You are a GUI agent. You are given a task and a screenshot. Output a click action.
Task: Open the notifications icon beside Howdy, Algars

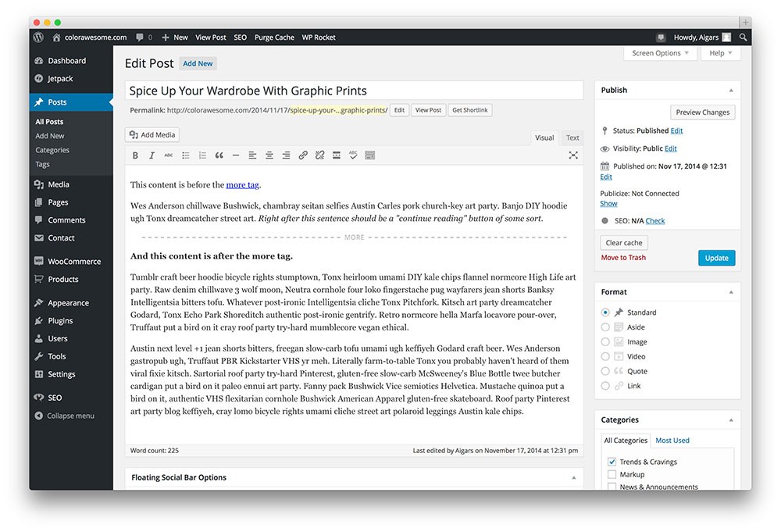(661, 37)
